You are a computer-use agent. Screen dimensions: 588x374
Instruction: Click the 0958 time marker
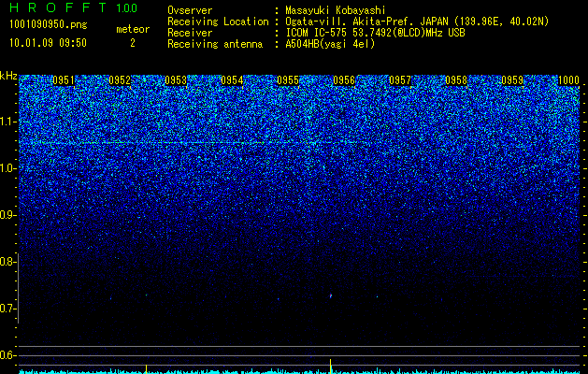click(x=456, y=80)
